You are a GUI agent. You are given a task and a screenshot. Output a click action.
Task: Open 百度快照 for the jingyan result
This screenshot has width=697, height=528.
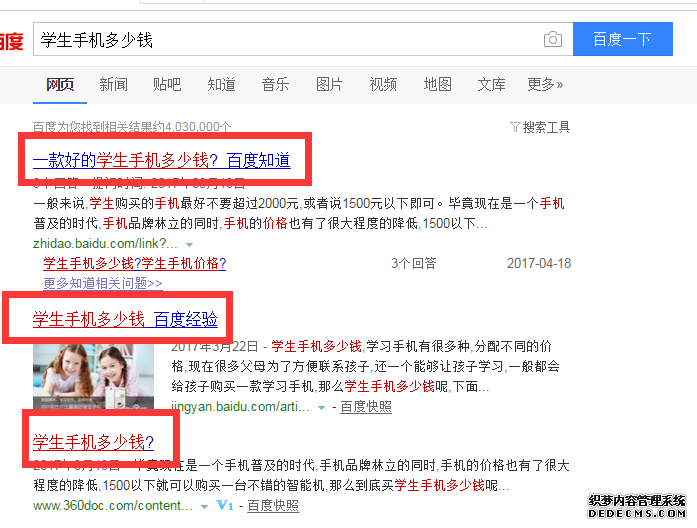pos(366,407)
